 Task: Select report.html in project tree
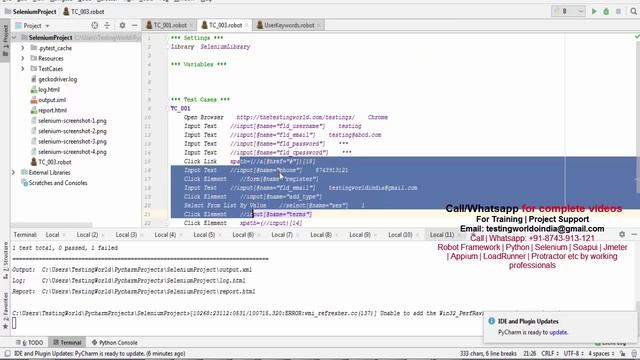[52, 110]
